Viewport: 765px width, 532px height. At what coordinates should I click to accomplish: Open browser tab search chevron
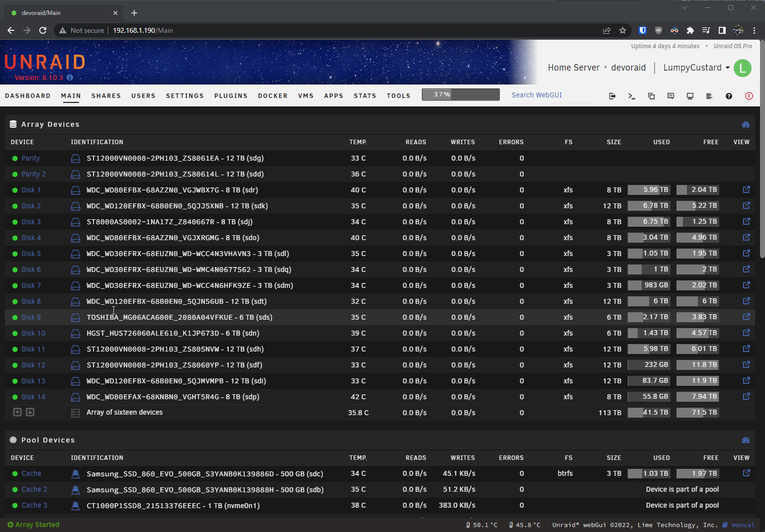click(x=685, y=7)
